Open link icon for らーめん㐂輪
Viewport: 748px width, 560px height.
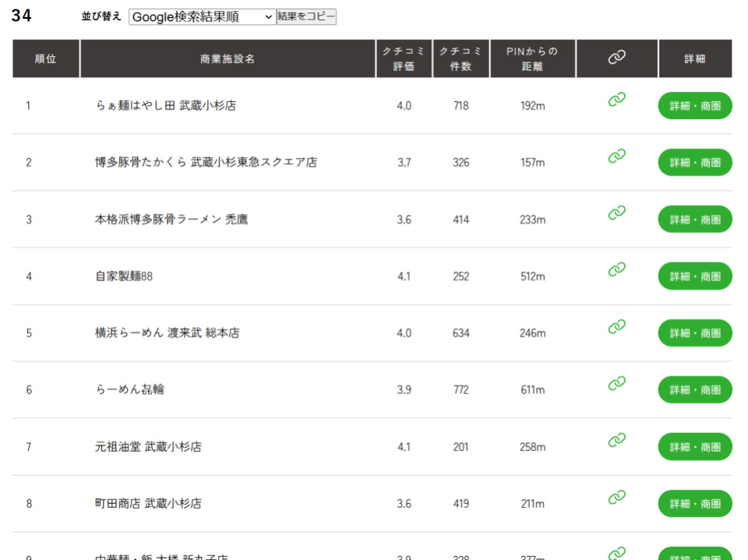[616, 383]
